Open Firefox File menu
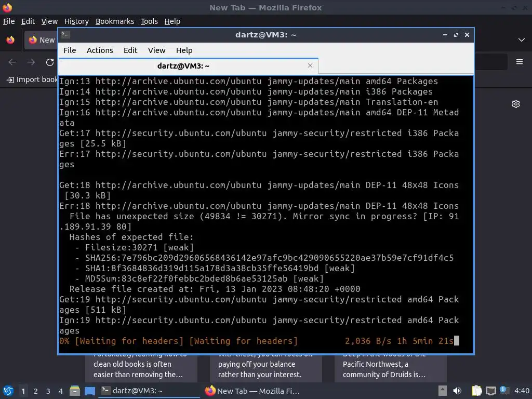This screenshot has width=532, height=399. pyautogui.click(x=9, y=21)
